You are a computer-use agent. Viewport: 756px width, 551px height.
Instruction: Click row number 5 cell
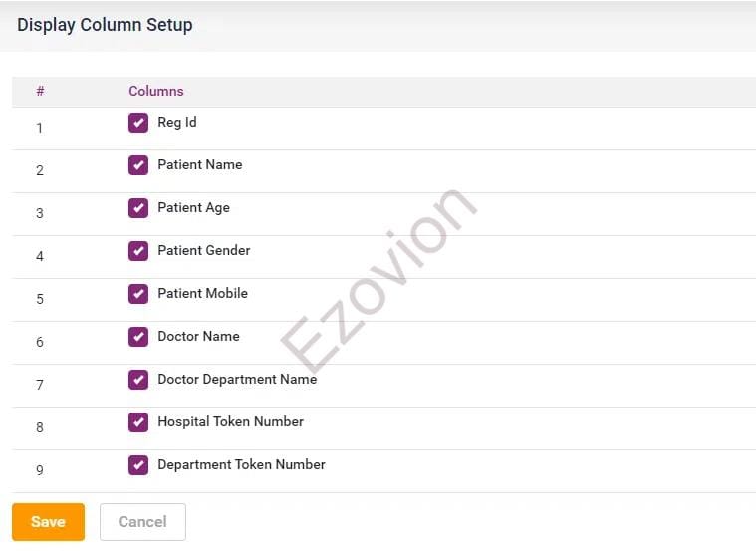pyautogui.click(x=40, y=299)
